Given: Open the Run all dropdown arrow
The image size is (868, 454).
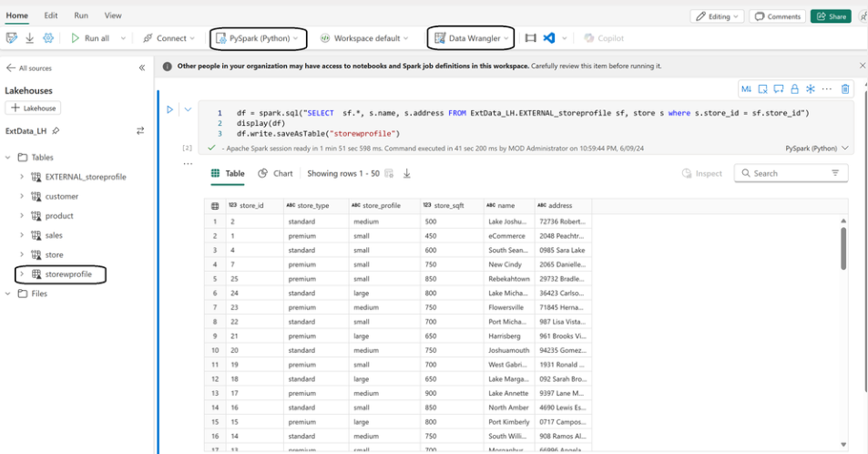Looking at the screenshot, I should pos(123,38).
